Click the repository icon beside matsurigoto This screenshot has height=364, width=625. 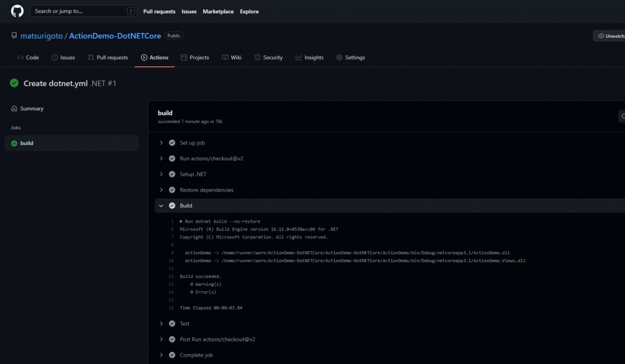[14, 35]
